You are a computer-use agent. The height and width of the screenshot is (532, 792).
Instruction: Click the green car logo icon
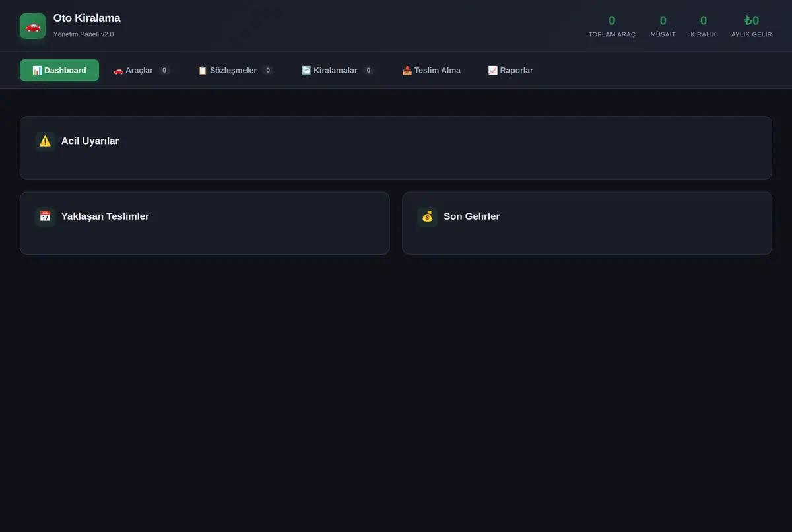click(32, 26)
